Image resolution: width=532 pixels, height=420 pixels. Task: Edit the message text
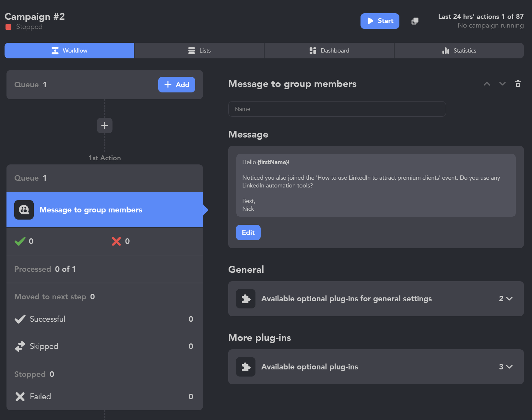pyautogui.click(x=248, y=233)
